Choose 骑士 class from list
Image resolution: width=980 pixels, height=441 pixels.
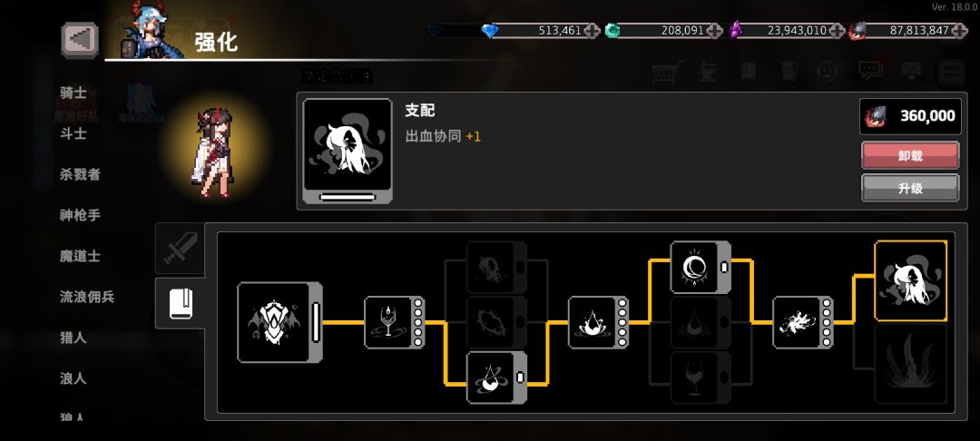tap(73, 93)
